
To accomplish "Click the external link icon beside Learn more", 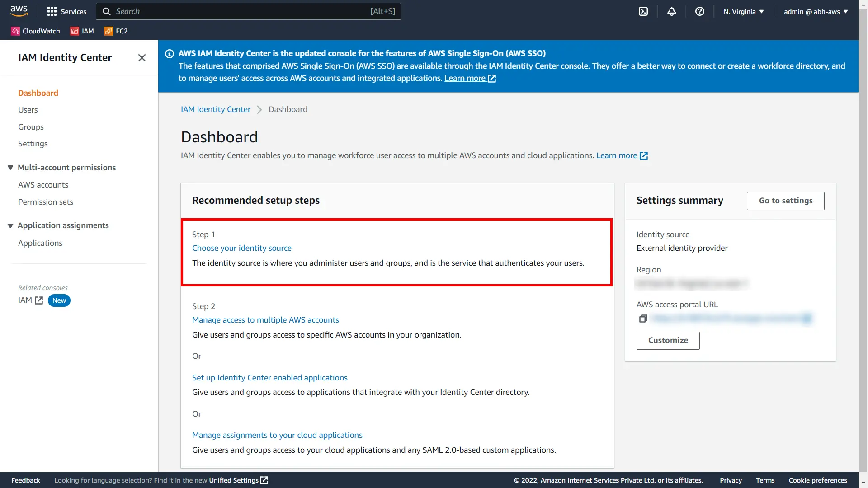I will pyautogui.click(x=492, y=78).
